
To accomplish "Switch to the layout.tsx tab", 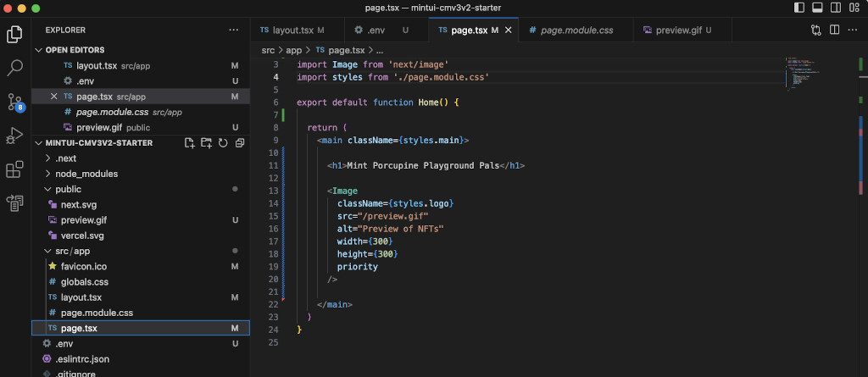I will tap(298, 30).
